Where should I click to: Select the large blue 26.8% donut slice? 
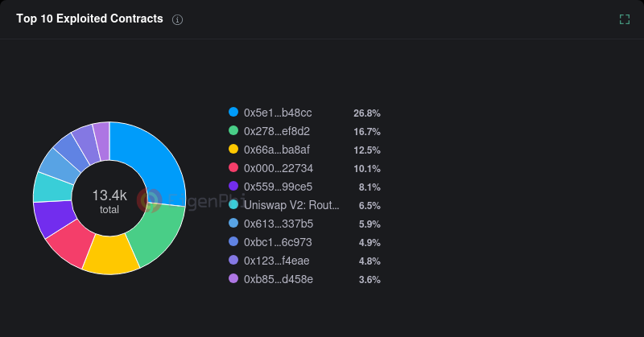(x=157, y=159)
